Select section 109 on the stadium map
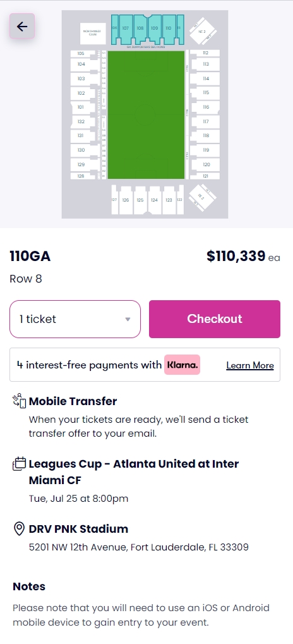Image resolution: width=293 pixels, height=644 pixels. (154, 28)
